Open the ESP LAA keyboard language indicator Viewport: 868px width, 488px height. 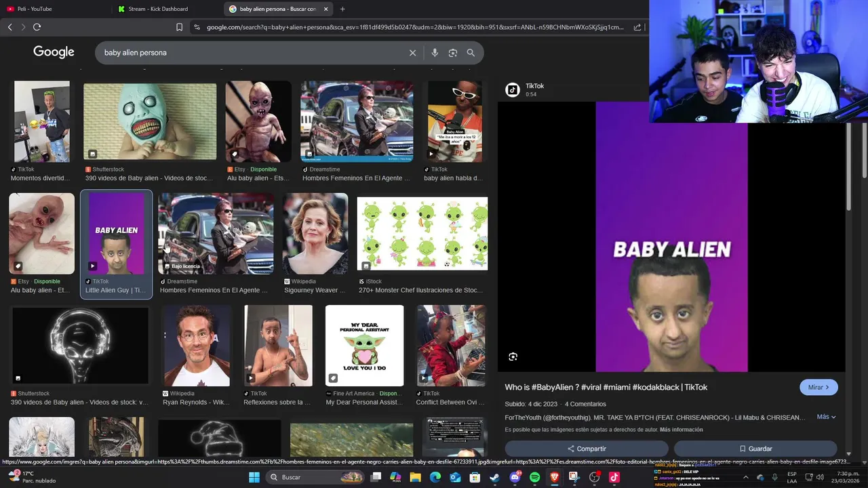coord(792,477)
